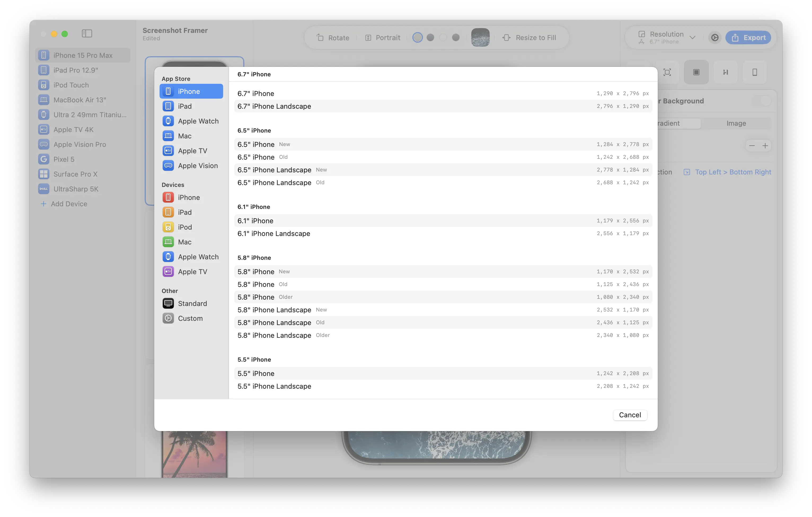Screen dimensions: 812x517
Task: Switch to the Image tab
Action: coord(736,124)
